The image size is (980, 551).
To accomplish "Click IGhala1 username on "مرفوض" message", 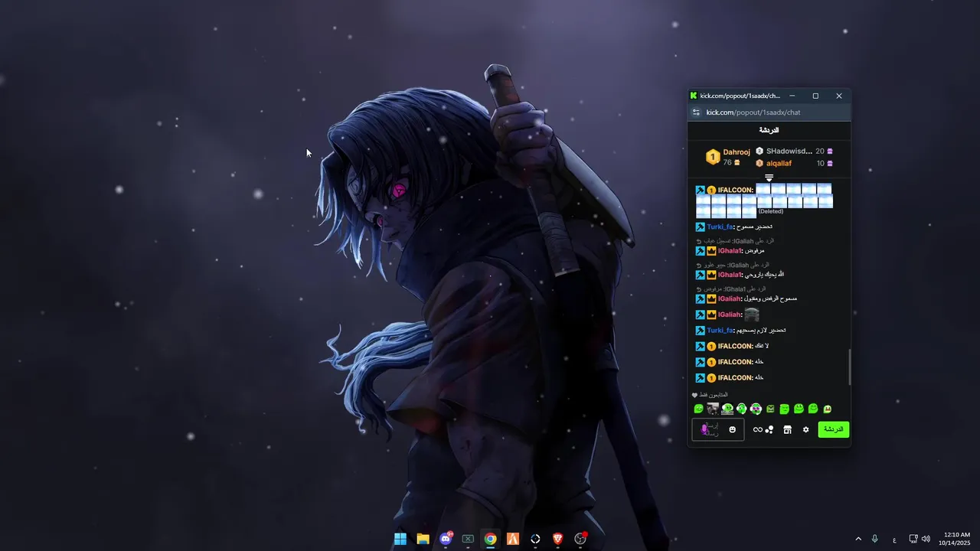I will 730,251.
